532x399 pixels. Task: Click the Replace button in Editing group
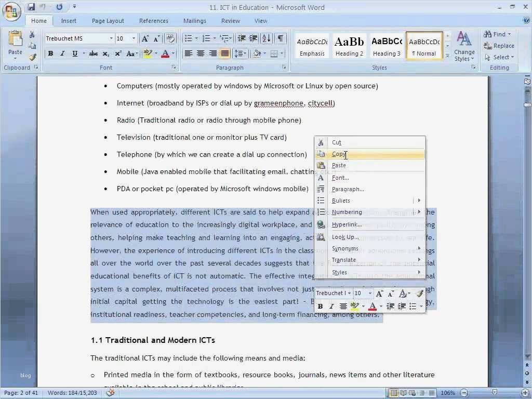pos(500,45)
